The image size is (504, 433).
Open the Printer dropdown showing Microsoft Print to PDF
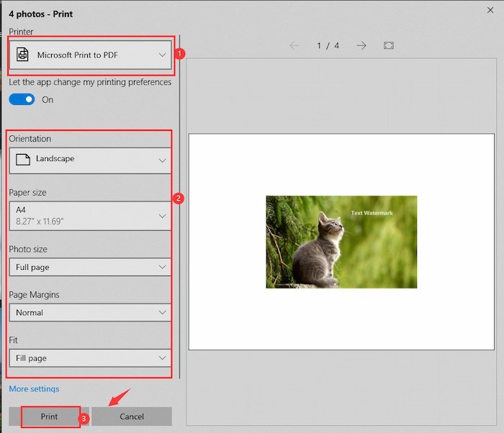point(90,55)
